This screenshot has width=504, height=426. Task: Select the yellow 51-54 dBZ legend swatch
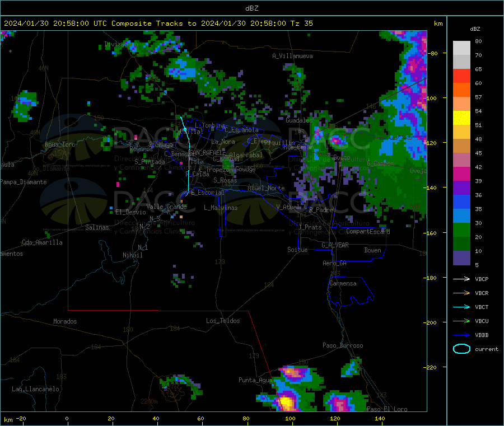pyautogui.click(x=461, y=118)
